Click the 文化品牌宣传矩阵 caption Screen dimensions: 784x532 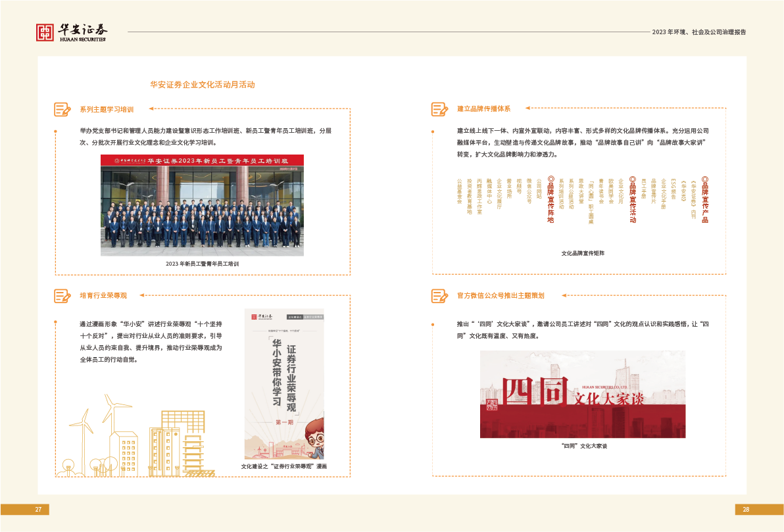coord(583,253)
